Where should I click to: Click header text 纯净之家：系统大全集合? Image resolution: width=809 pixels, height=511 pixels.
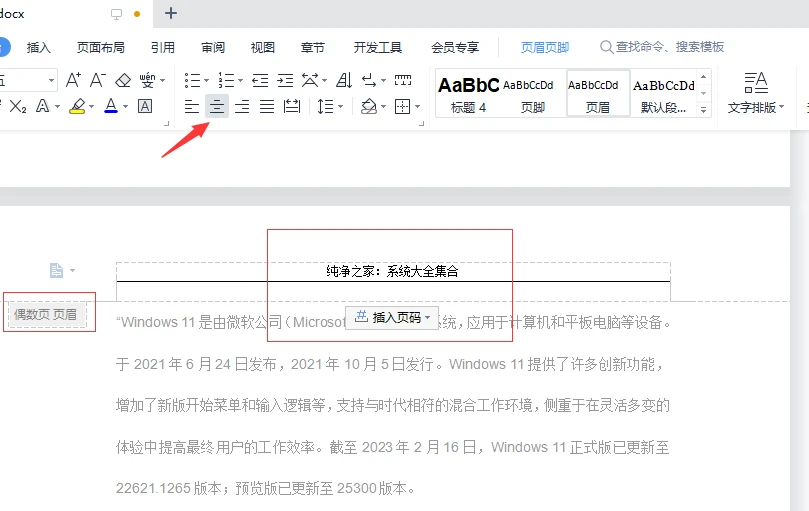click(x=392, y=271)
